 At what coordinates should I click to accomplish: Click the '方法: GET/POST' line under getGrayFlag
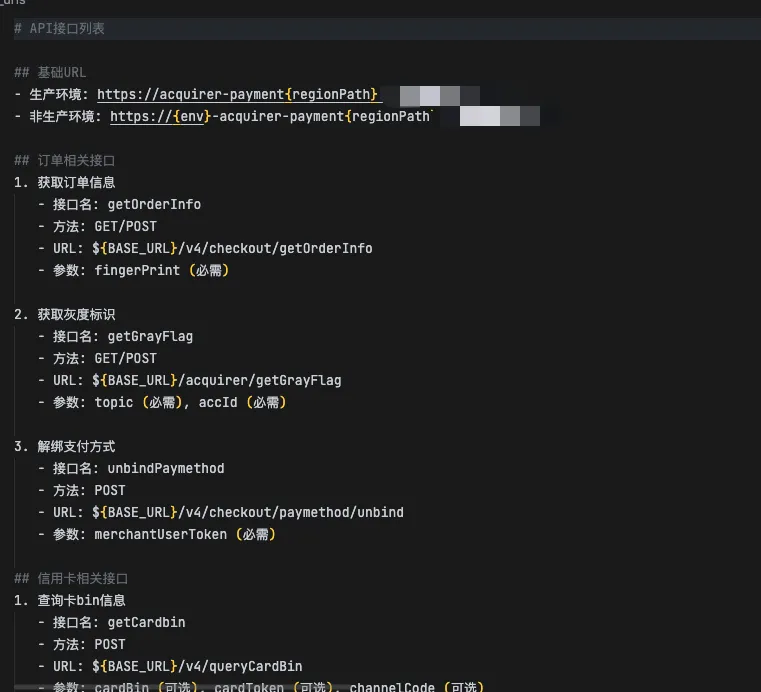pyautogui.click(x=98, y=358)
